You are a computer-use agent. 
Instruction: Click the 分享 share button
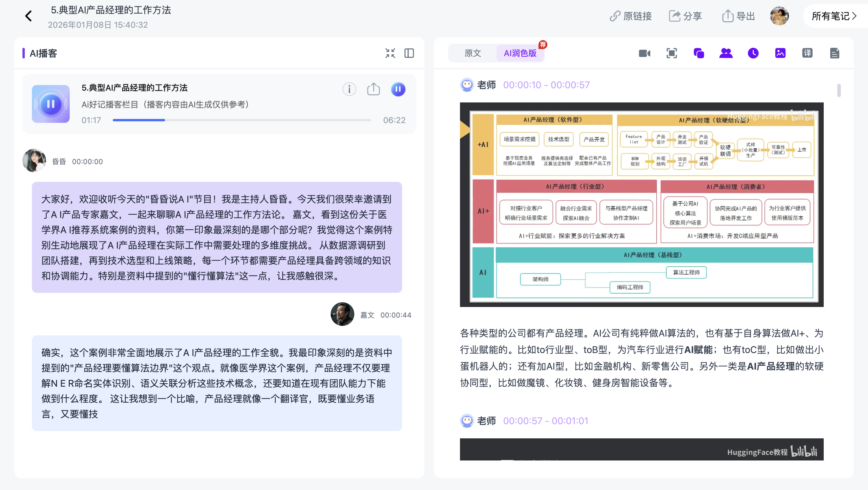pyautogui.click(x=685, y=16)
